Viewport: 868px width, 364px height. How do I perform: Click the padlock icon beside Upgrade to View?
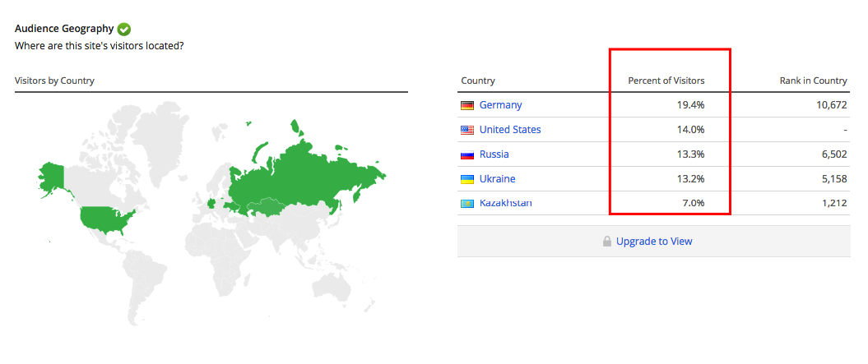coord(607,242)
